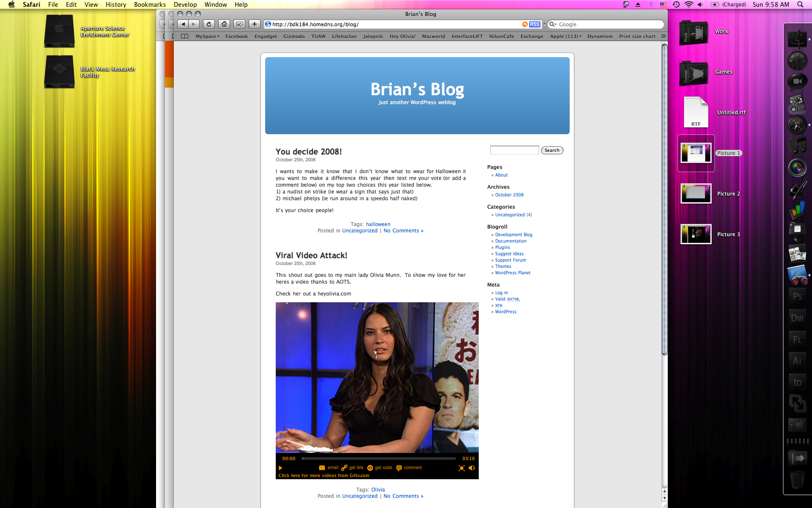Reload the page with the refresh button

209,24
